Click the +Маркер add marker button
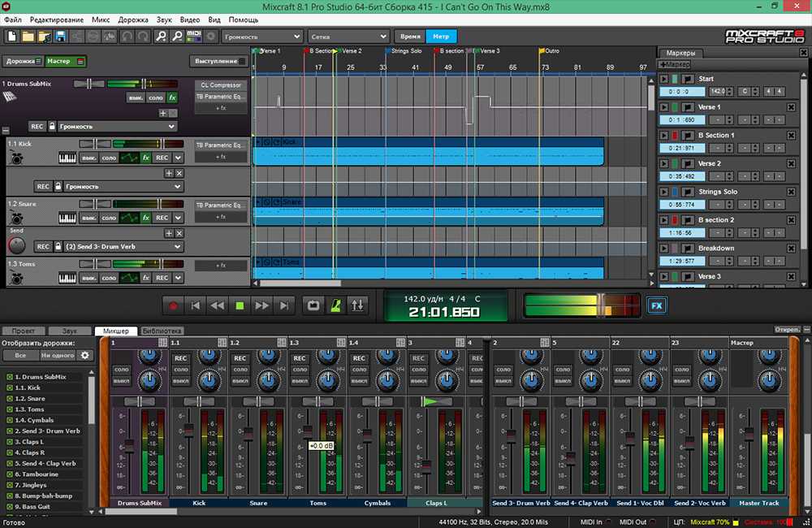The width and height of the screenshot is (812, 528). click(676, 64)
